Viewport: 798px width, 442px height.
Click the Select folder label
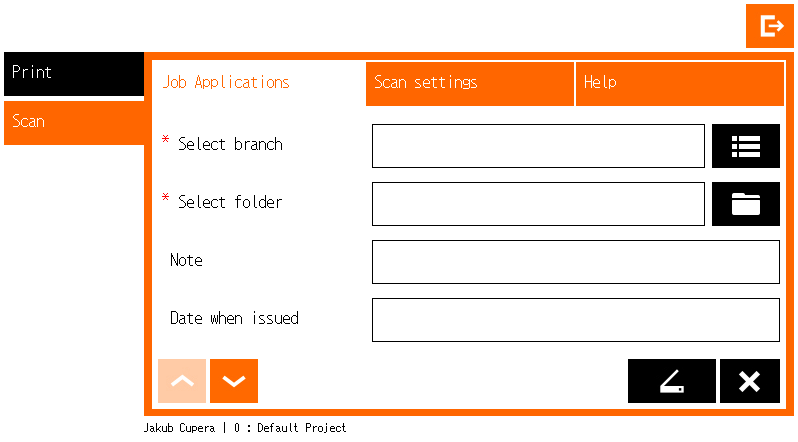point(230,203)
